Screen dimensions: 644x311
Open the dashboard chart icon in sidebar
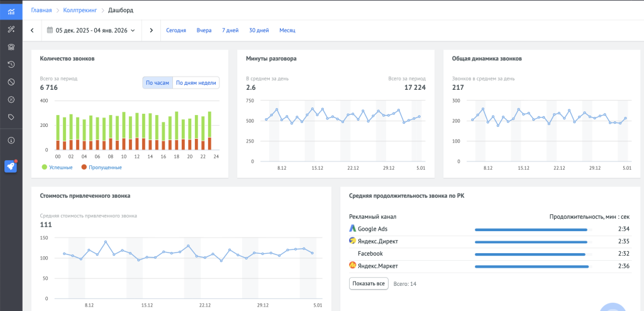pos(11,11)
